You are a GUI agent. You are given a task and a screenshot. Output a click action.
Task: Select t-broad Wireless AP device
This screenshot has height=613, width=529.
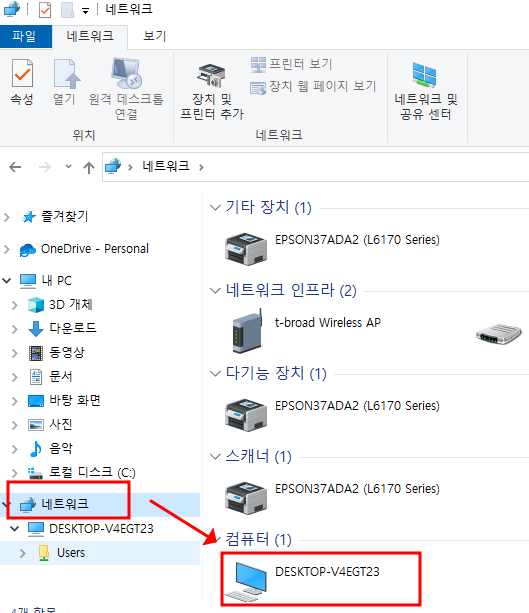pyautogui.click(x=328, y=323)
